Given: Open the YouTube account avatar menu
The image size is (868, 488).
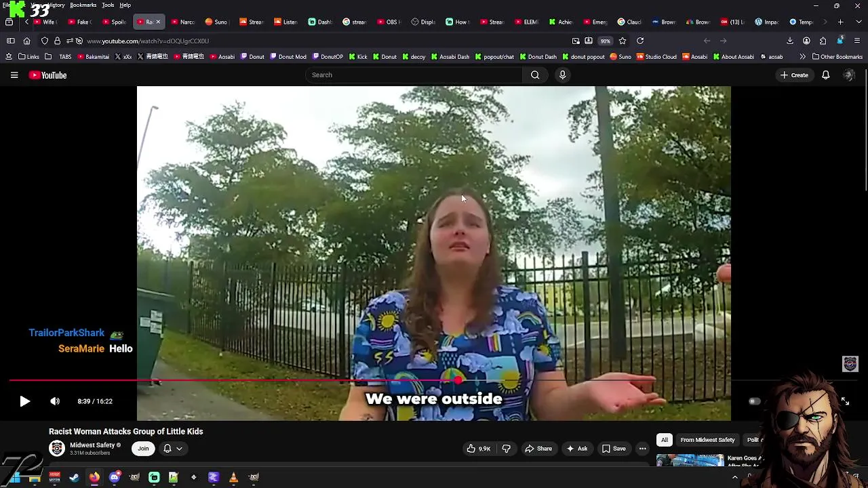Looking at the screenshot, I should [848, 75].
